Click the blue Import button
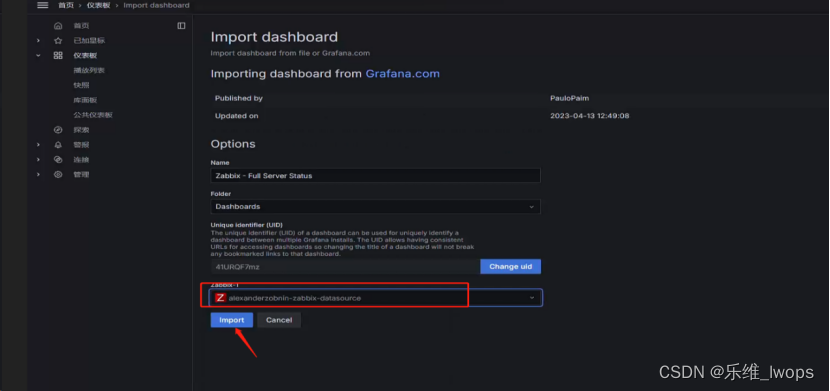This screenshot has height=391, width=830. [232, 320]
